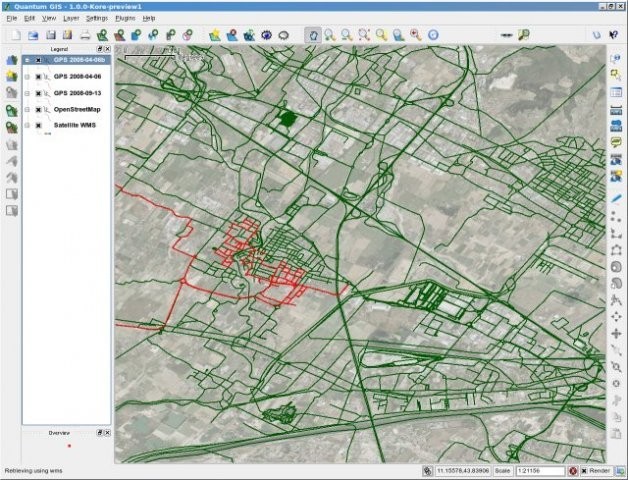This screenshot has height=480, width=628.
Task: Toggle visibility of GPS 2008-09-13 layer
Action: [38, 93]
